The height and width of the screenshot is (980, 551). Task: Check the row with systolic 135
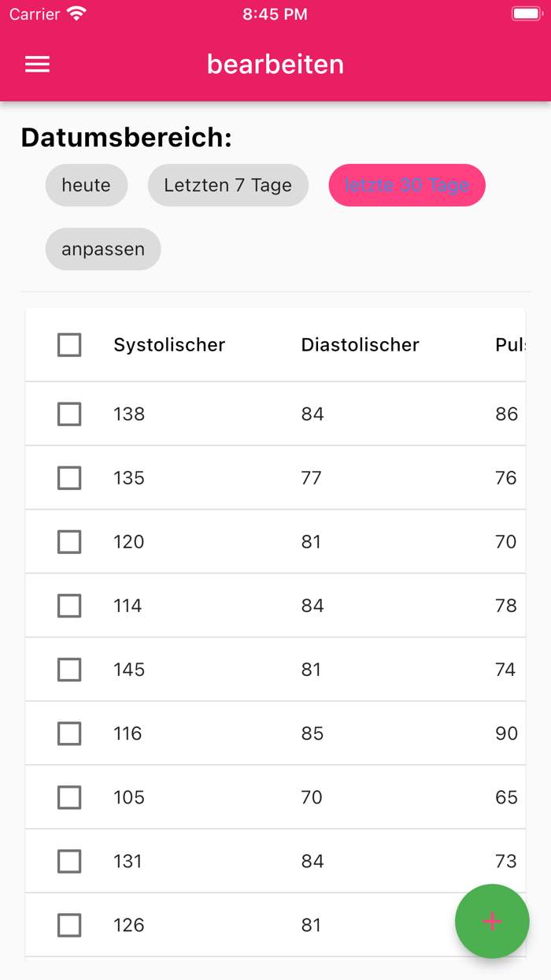69,478
